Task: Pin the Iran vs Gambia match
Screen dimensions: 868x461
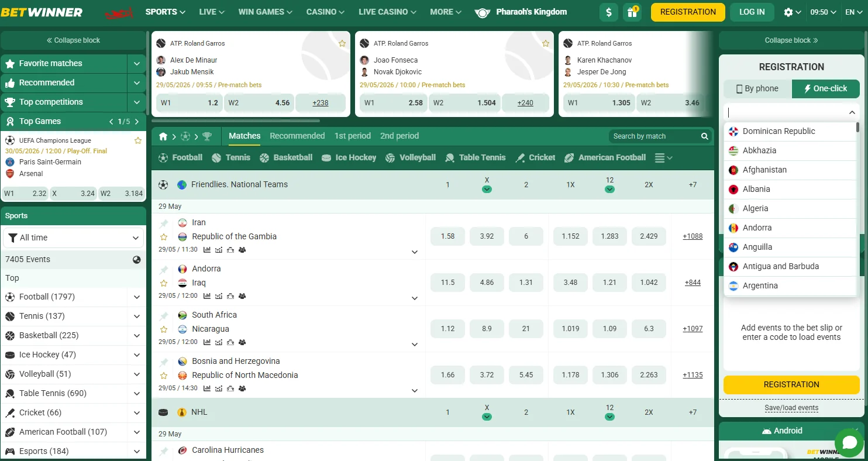Action: [164, 223]
